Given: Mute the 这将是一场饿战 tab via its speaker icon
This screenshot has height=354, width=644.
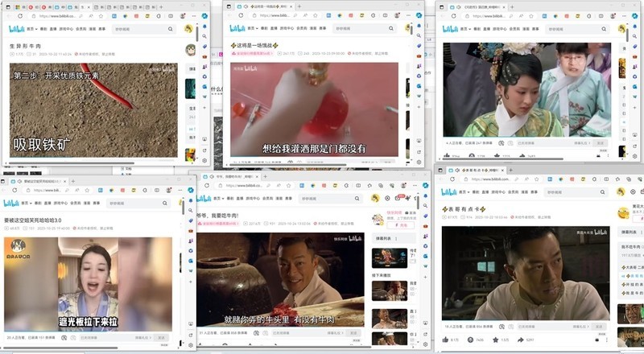Looking at the screenshot, I should coord(246,6).
